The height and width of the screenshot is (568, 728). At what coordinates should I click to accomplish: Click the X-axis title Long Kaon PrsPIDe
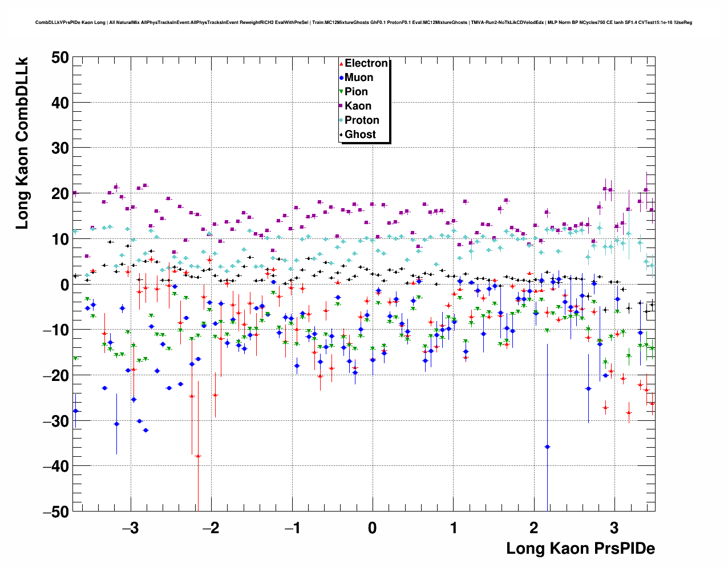coord(580,549)
